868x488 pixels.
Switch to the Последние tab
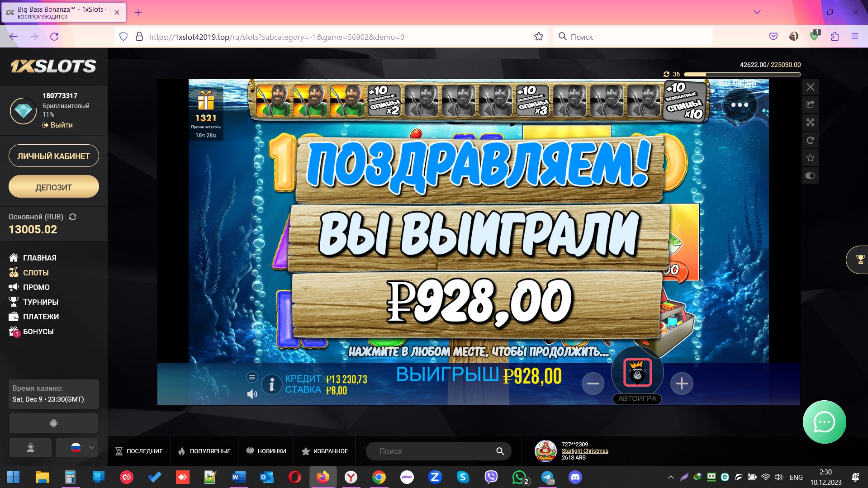click(139, 451)
